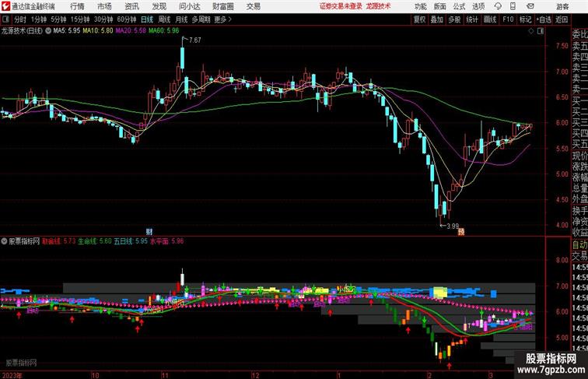Switch to the 30分钟 period tab
This screenshot has height=379, width=588.
click(x=103, y=19)
